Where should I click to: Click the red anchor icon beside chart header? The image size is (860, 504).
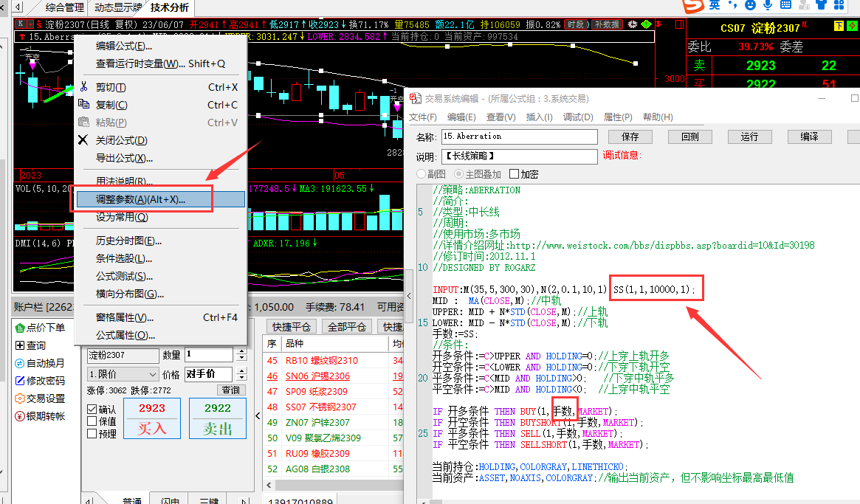coord(658,24)
